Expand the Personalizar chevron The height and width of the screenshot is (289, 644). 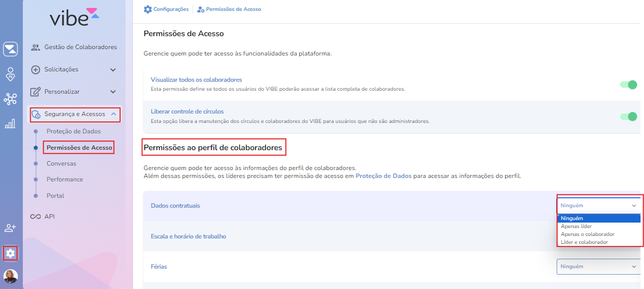(113, 92)
